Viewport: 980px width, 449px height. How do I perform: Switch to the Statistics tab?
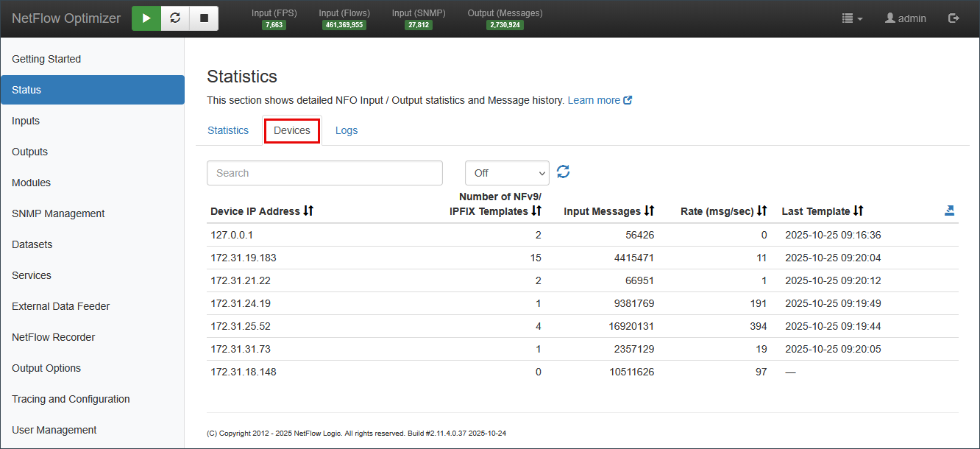pyautogui.click(x=228, y=130)
